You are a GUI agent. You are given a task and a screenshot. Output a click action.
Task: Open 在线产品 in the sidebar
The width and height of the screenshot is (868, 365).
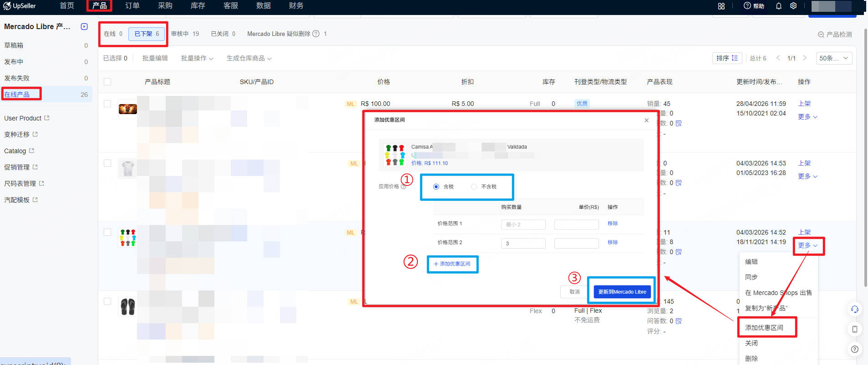pyautogui.click(x=46, y=95)
